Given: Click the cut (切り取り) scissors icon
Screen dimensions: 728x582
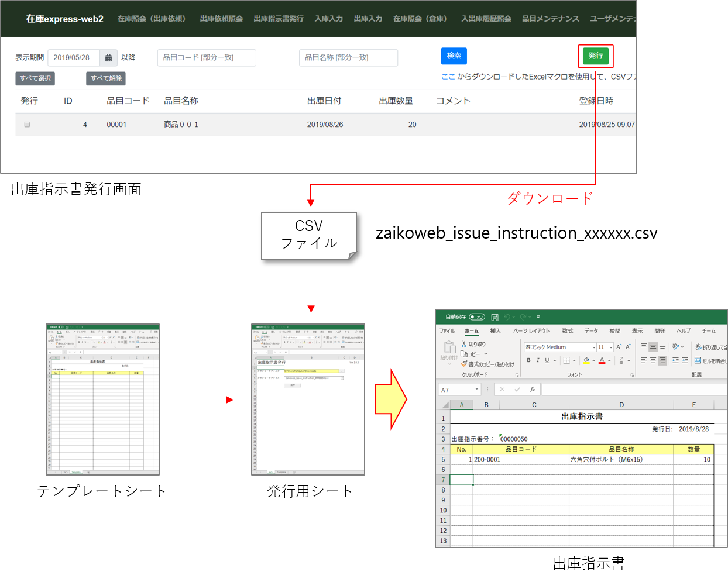Looking at the screenshot, I should [x=464, y=344].
